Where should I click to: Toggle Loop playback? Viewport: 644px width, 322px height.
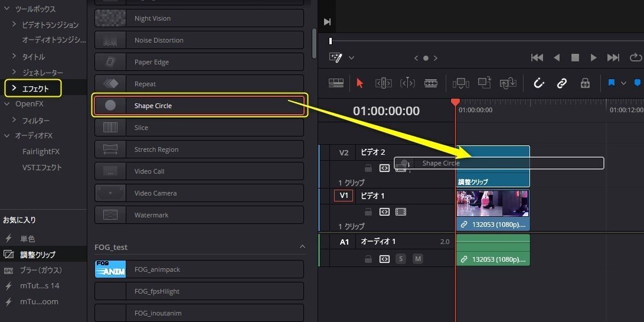pyautogui.click(x=635, y=57)
